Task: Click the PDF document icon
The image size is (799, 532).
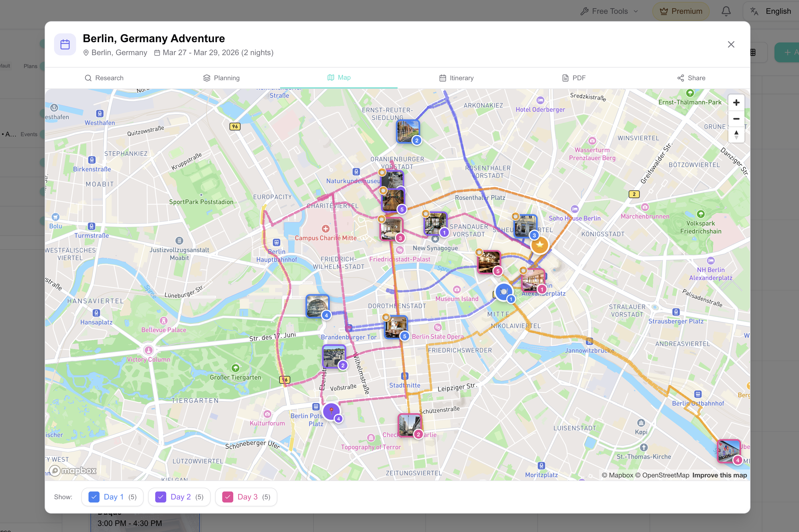Action: (565, 78)
